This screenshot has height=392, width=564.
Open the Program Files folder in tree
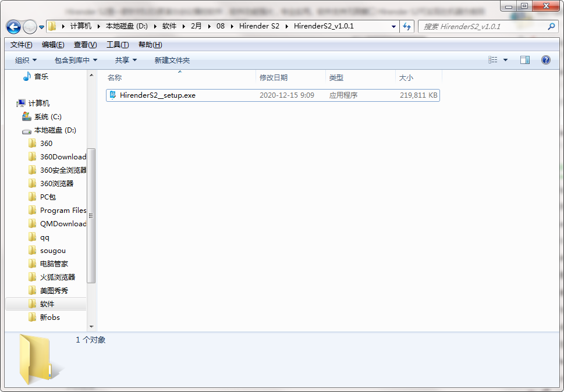63,210
